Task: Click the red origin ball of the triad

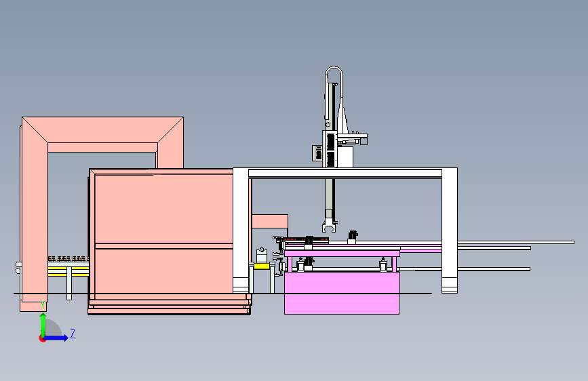Action: coord(42,338)
